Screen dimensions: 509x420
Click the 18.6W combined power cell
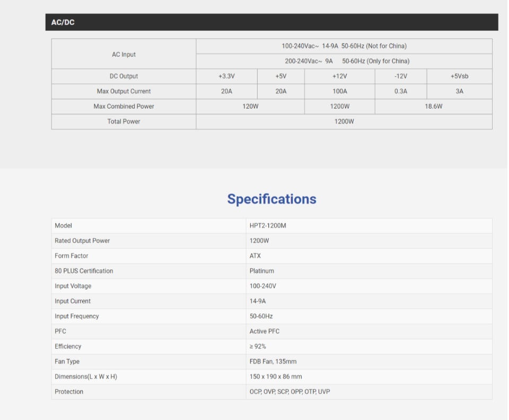pos(433,107)
